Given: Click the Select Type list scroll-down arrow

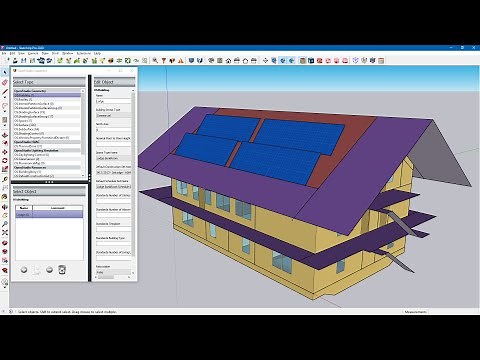Looking at the screenshot, I should (83, 175).
